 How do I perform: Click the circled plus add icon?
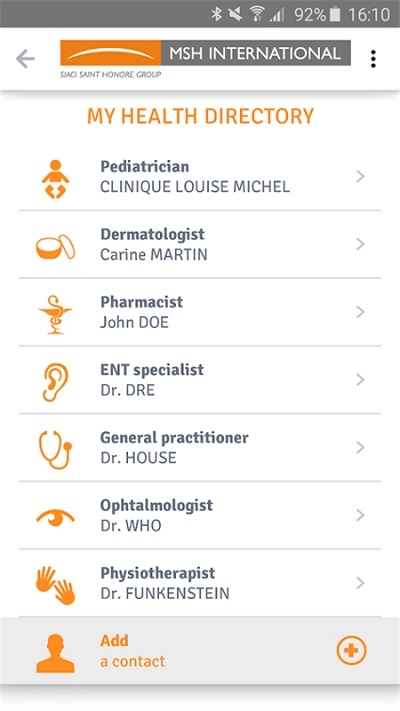pos(351,651)
